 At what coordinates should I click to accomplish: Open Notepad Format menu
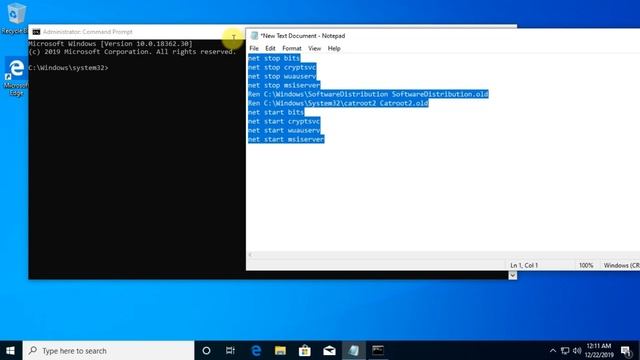point(292,48)
